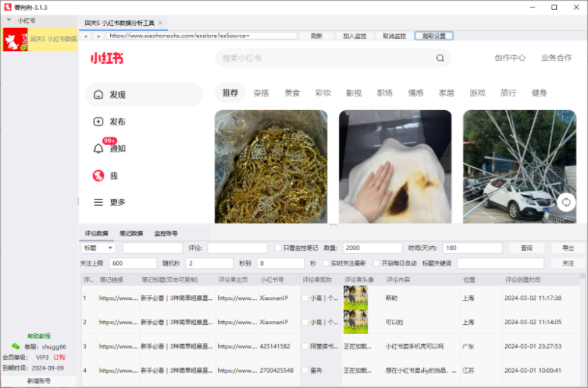Image resolution: width=588 pixels, height=388 pixels.
Task: Collapse the 小红书 tree node in left panel
Action: click(8, 21)
